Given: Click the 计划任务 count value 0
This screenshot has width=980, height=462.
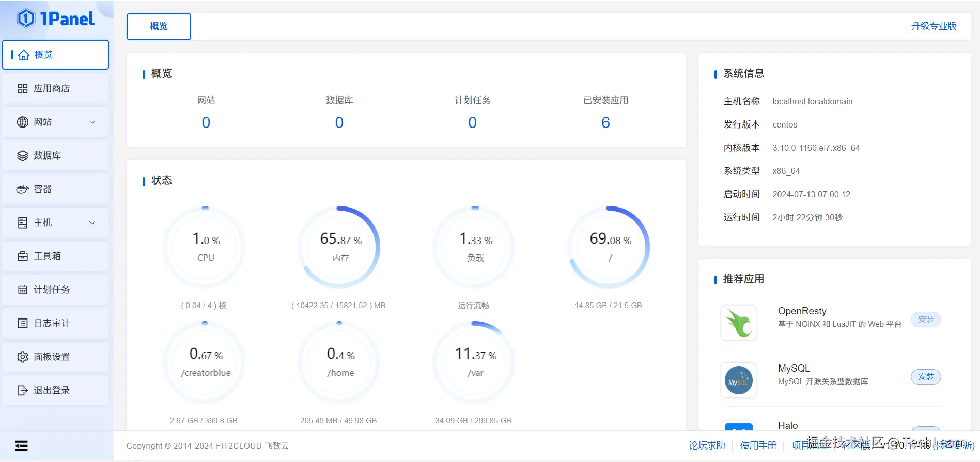Looking at the screenshot, I should [472, 122].
